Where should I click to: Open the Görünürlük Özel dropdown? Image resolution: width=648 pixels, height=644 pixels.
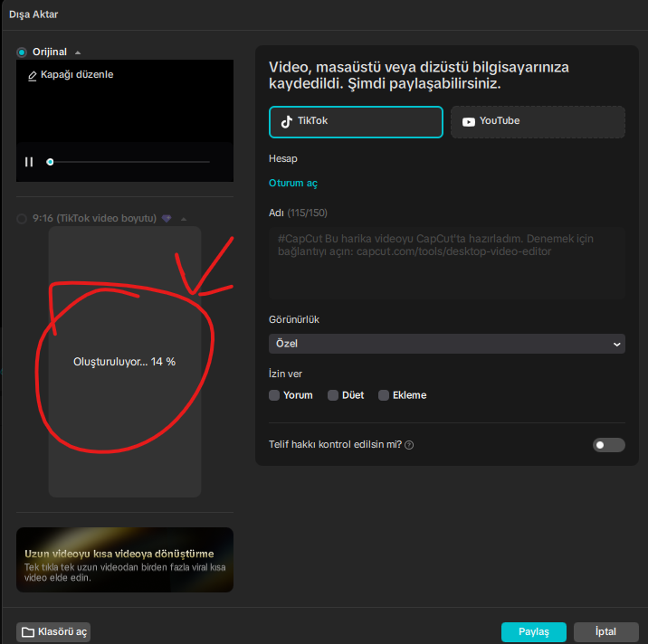(447, 344)
